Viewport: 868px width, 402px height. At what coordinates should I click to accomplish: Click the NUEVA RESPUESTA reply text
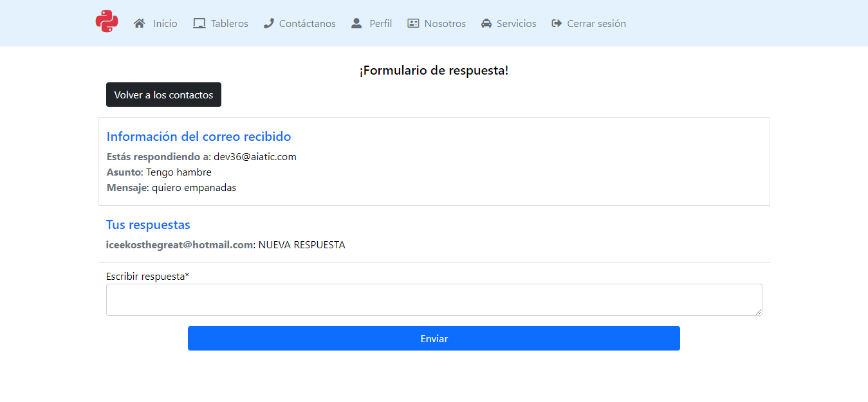click(x=302, y=245)
